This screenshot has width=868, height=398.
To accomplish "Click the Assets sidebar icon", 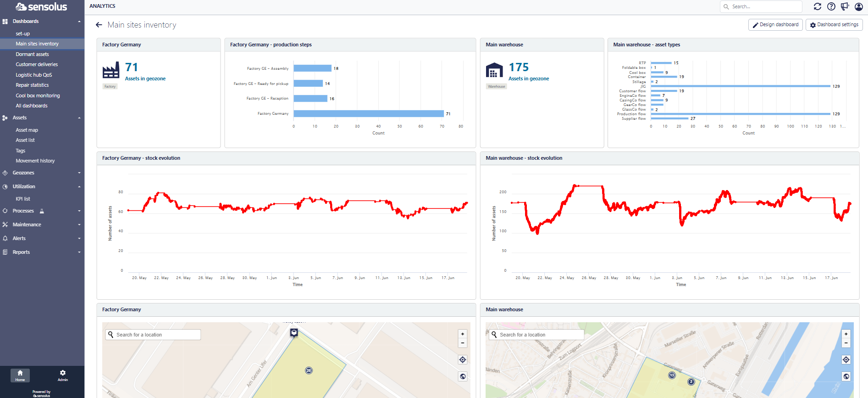I will tap(5, 118).
